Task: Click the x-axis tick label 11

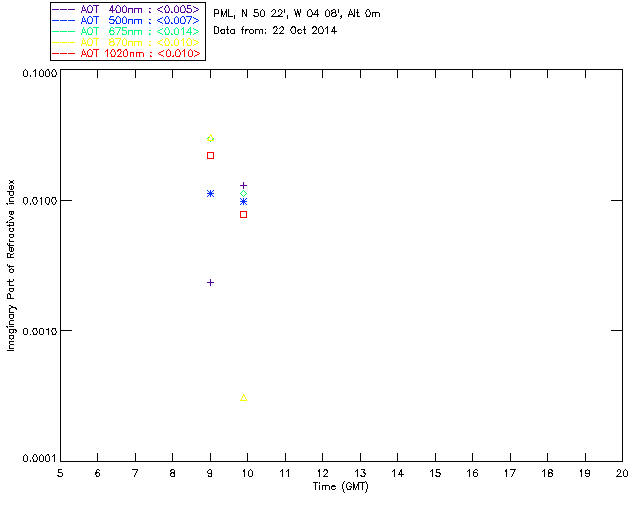Action: tap(285, 473)
